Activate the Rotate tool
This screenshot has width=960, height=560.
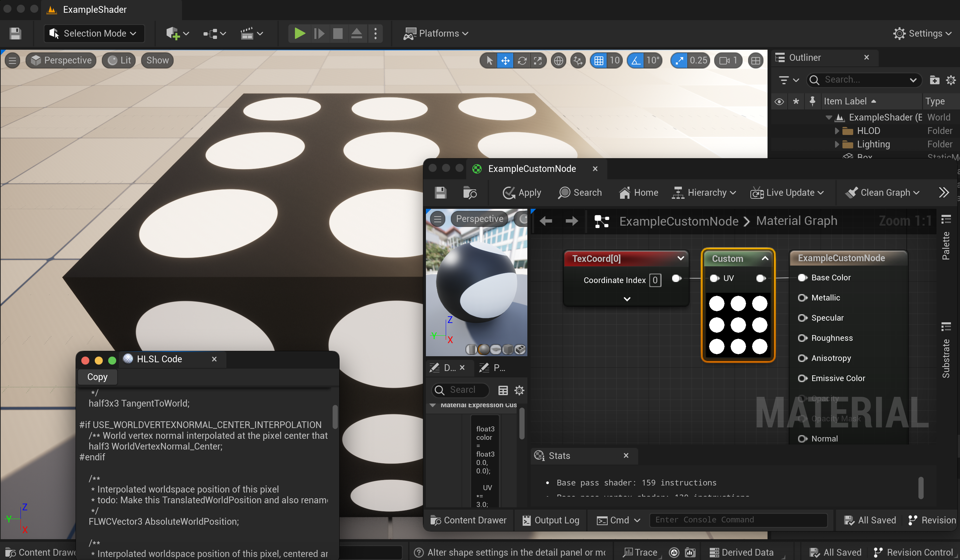point(522,60)
